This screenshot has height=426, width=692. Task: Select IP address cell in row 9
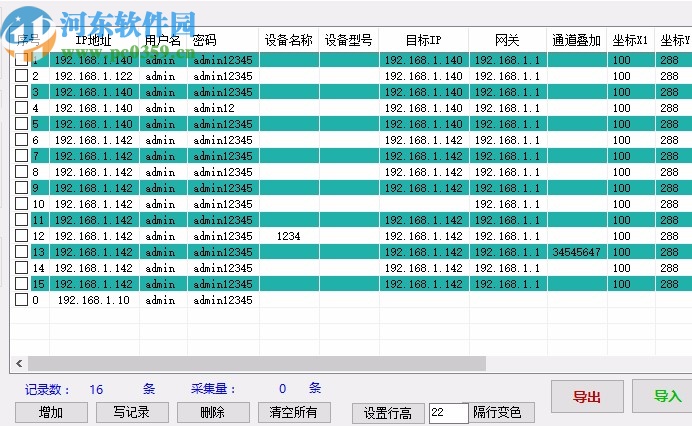pyautogui.click(x=94, y=188)
